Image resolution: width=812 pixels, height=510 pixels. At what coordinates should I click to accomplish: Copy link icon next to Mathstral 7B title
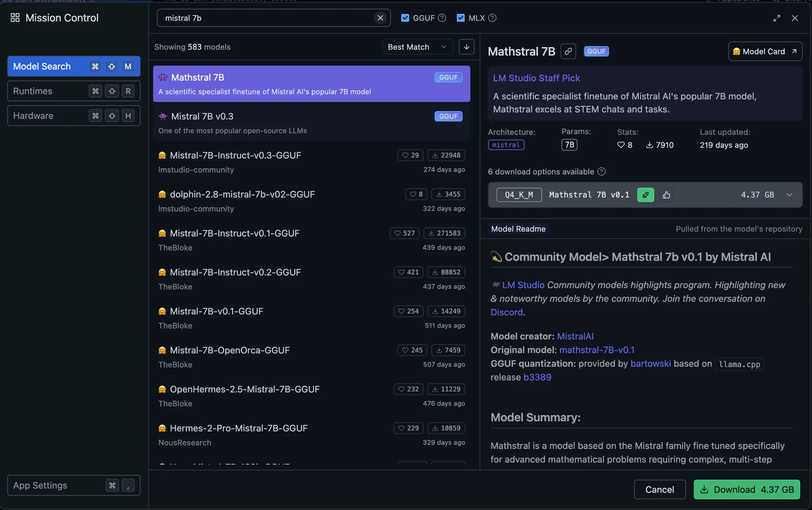tap(568, 51)
